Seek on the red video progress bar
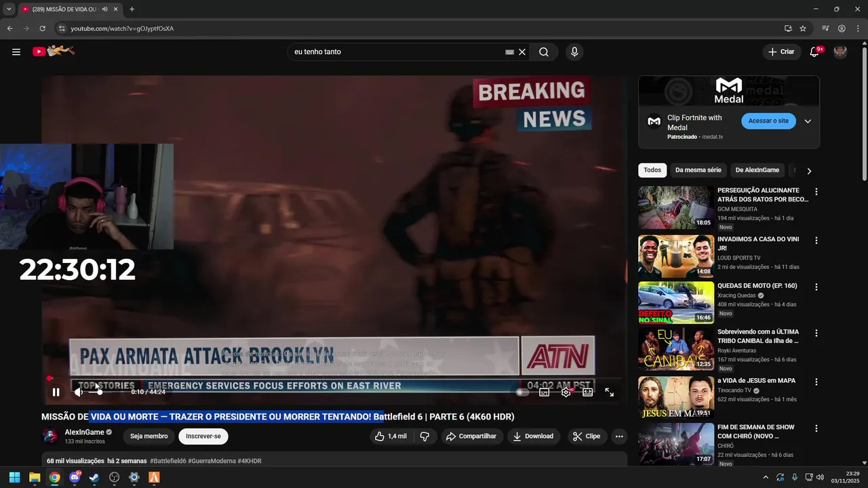 pos(332,378)
